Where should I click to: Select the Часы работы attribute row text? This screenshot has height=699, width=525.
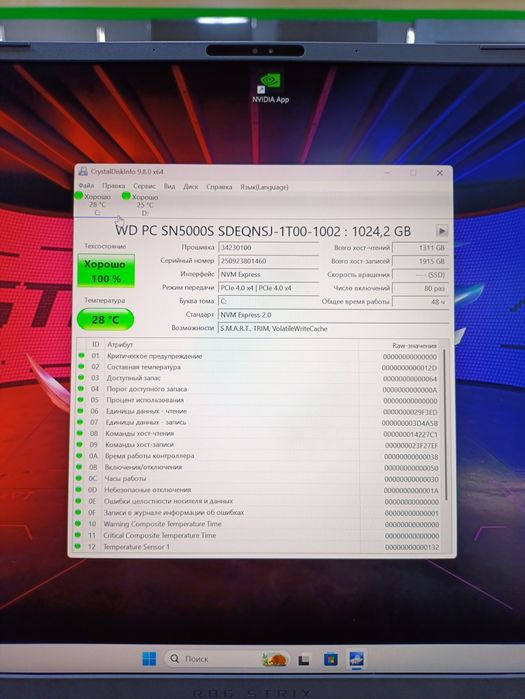[125, 478]
